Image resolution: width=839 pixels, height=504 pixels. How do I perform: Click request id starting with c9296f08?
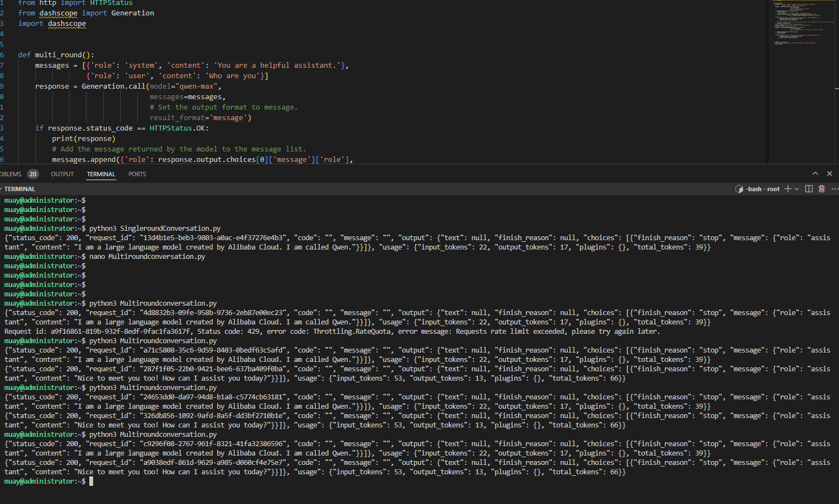[x=214, y=444]
